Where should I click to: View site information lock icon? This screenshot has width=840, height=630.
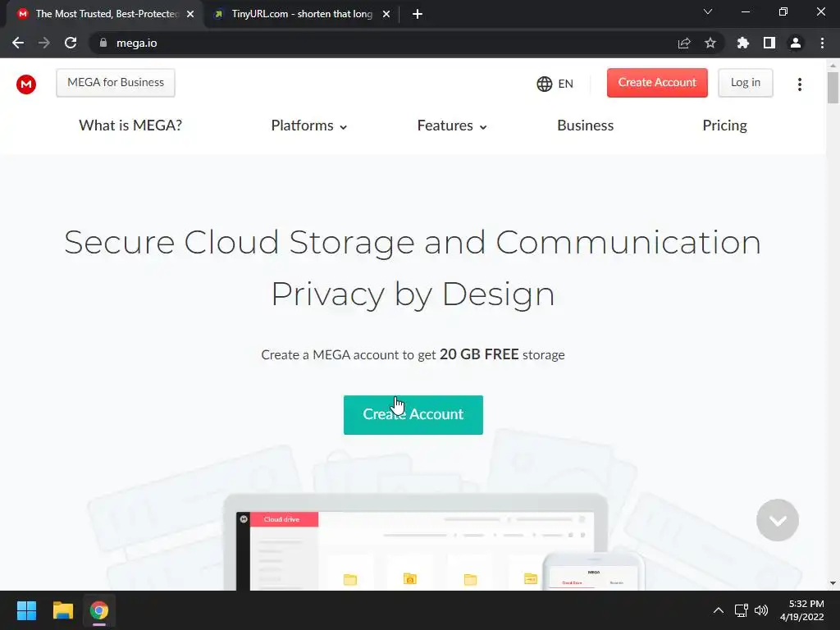coord(103,43)
